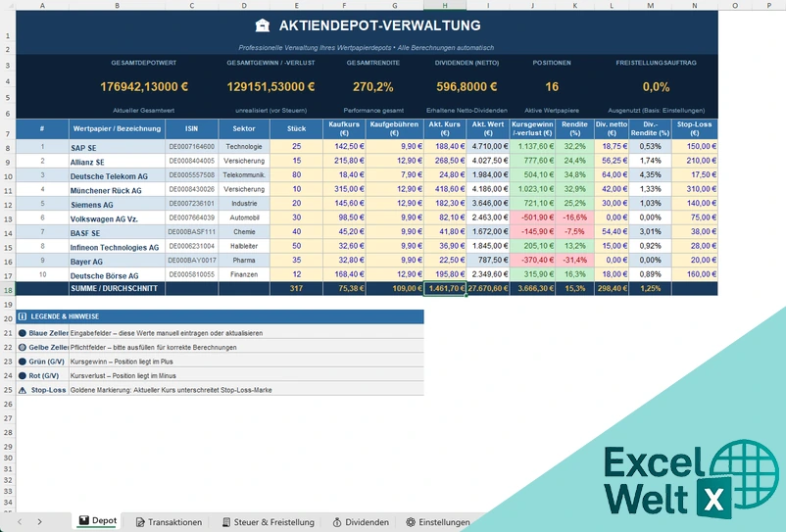Screen dimensions: 786x532
Task: Edit SAP SE Kaufkurs 142,50 €
Action: pyautogui.click(x=344, y=147)
